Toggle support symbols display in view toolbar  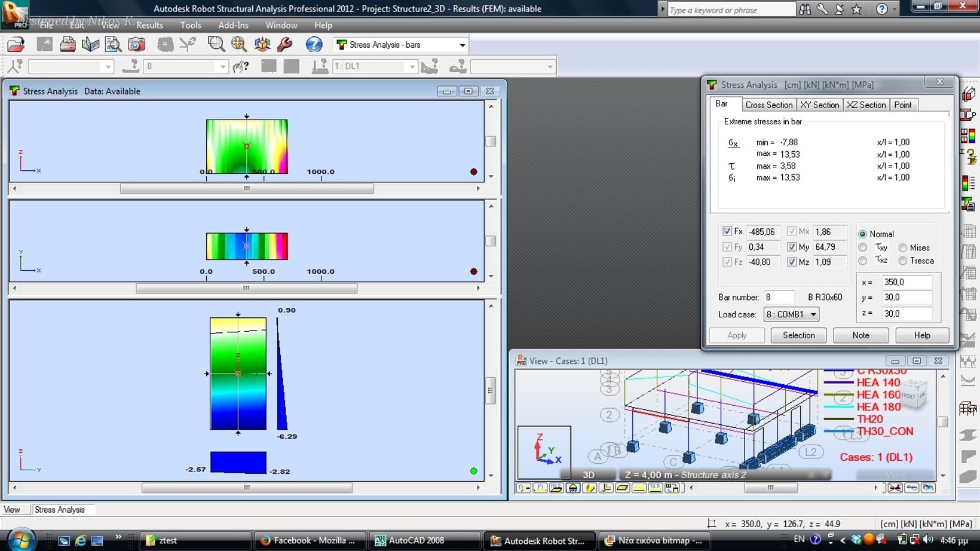(x=573, y=488)
